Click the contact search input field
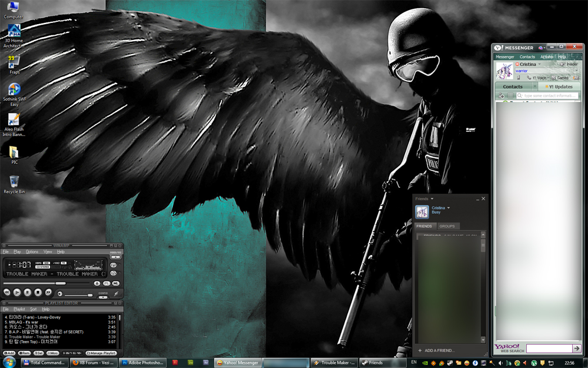 click(547, 95)
